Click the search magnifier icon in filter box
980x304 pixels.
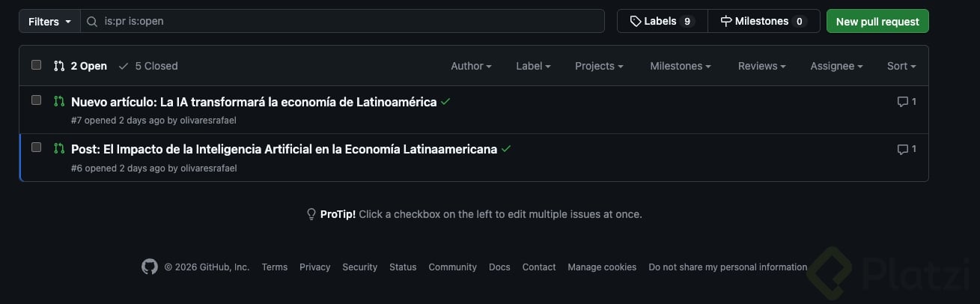92,22
